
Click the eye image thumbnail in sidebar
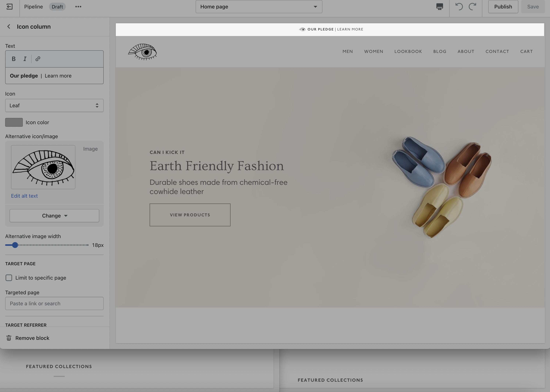coord(43,167)
